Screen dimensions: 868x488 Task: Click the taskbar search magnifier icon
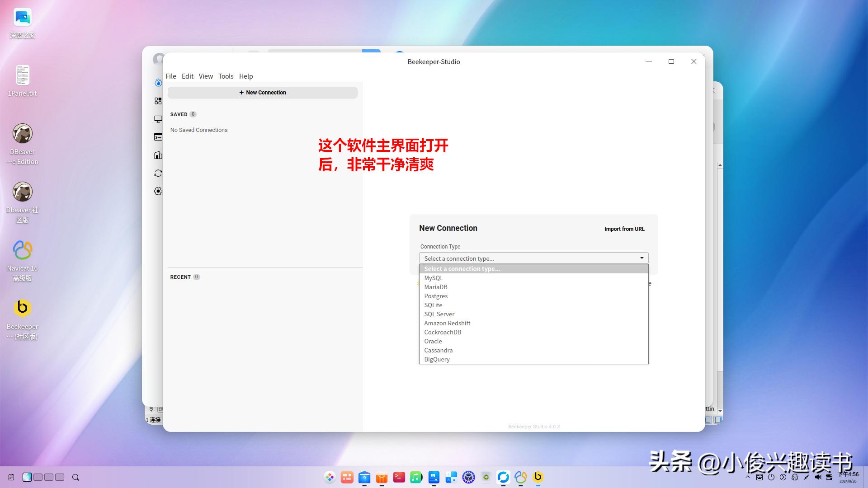75,477
